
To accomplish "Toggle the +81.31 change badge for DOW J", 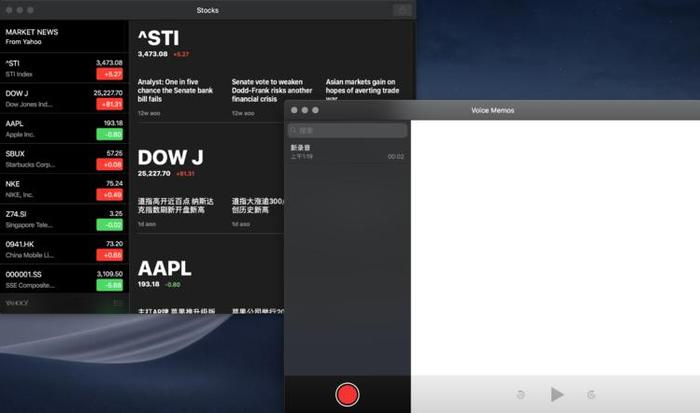I will tap(109, 104).
